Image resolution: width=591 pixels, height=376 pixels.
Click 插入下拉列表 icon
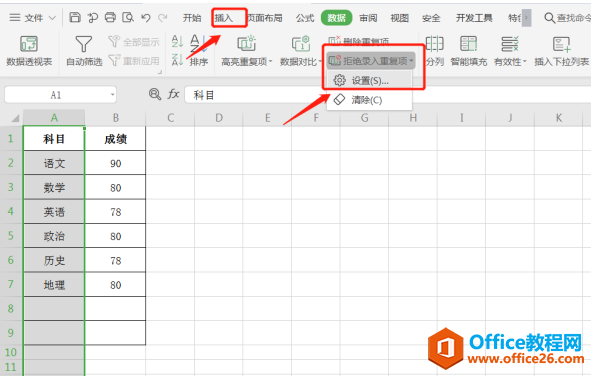click(562, 51)
